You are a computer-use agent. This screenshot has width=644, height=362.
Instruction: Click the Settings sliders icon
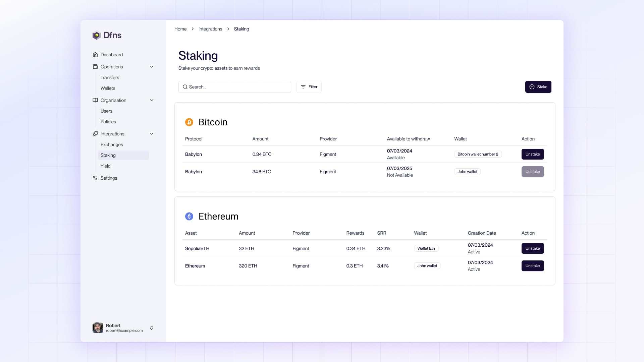(95, 178)
